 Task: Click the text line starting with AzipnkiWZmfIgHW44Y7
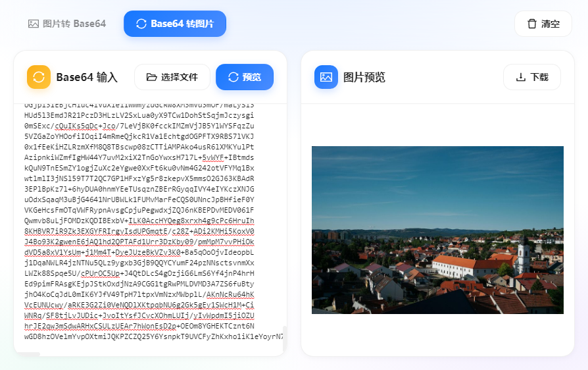coord(139,157)
